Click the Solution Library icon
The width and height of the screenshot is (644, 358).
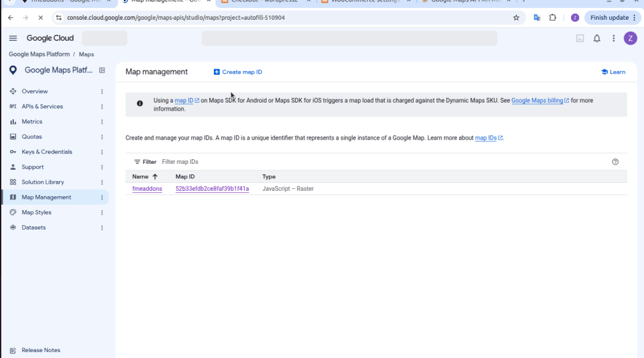(x=13, y=182)
